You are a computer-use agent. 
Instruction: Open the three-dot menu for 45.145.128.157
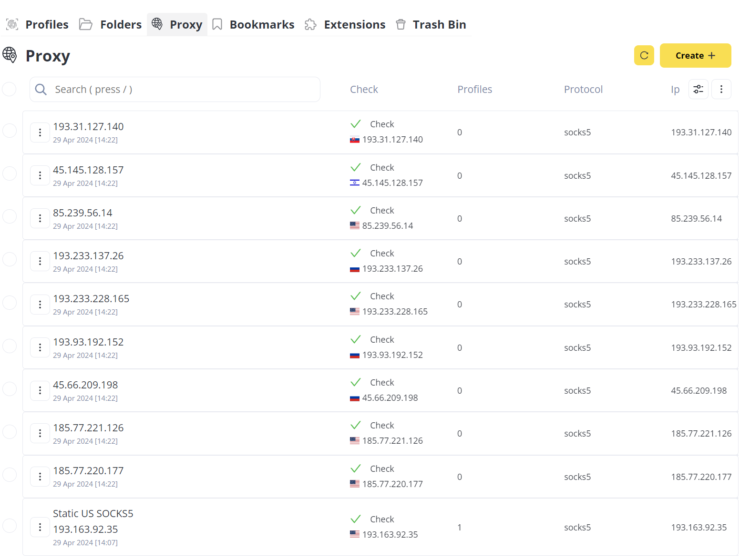click(x=40, y=176)
